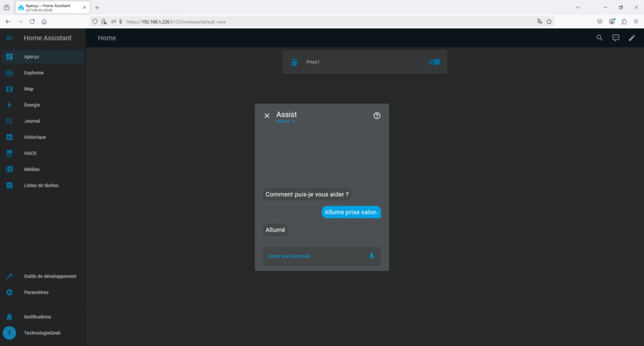
Task: Open the Esphome panel
Action: pyautogui.click(x=43, y=73)
